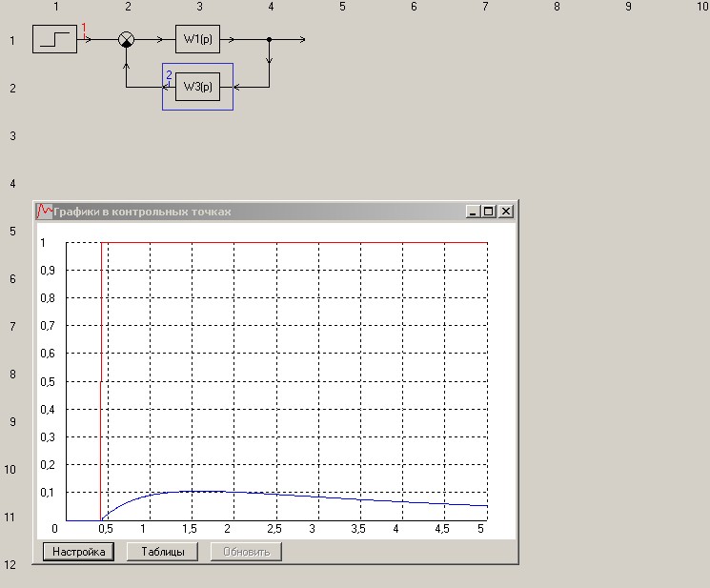
Task: Open the Настройка settings button
Action: tap(78, 552)
